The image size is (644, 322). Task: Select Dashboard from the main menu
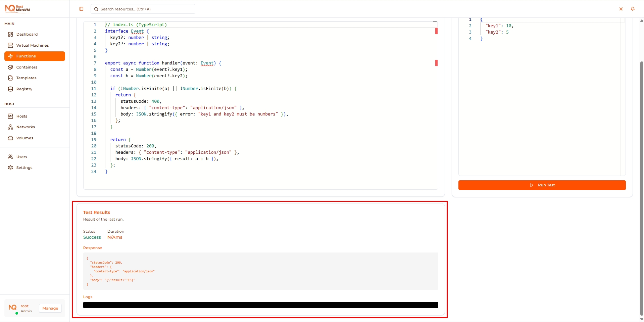(27, 34)
